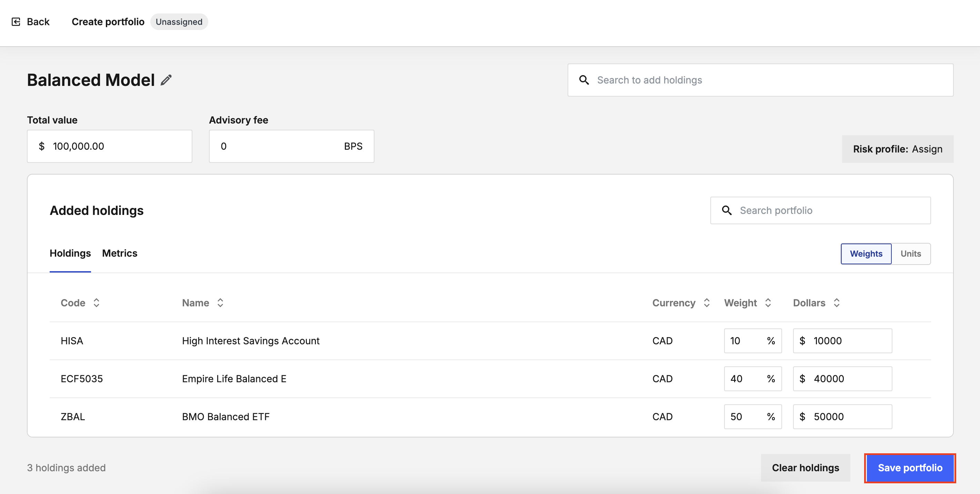Switch the view to Units
Image resolution: width=980 pixels, height=494 pixels.
tap(910, 254)
